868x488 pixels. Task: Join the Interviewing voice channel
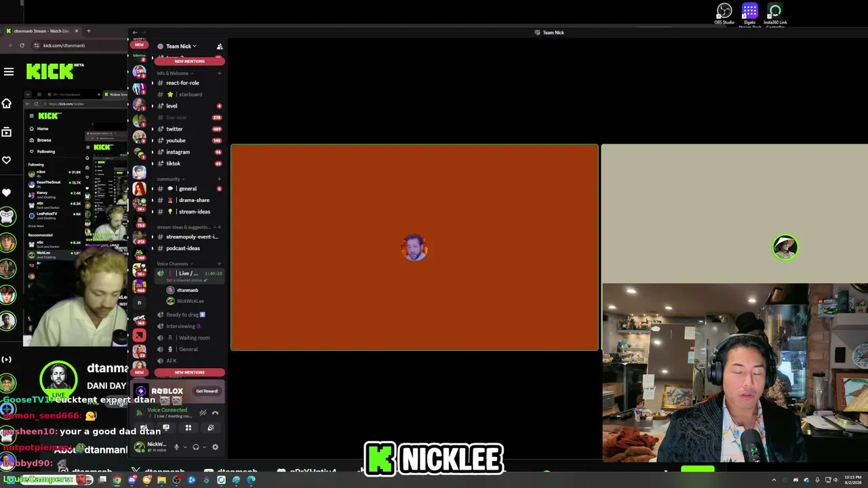click(189, 326)
